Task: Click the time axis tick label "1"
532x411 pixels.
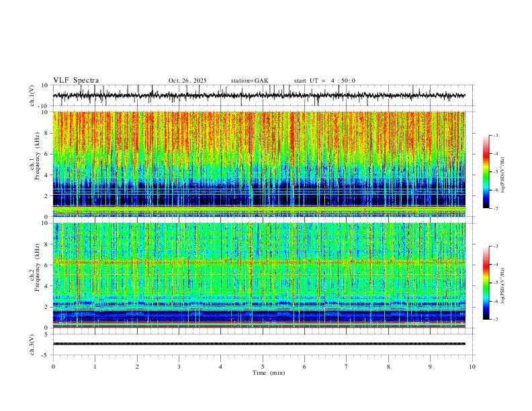Action: (95, 367)
